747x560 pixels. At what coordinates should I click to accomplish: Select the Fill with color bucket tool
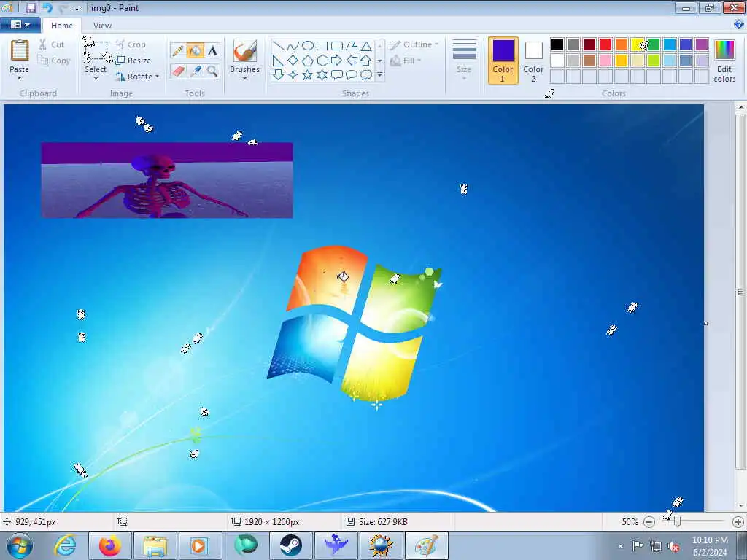195,50
